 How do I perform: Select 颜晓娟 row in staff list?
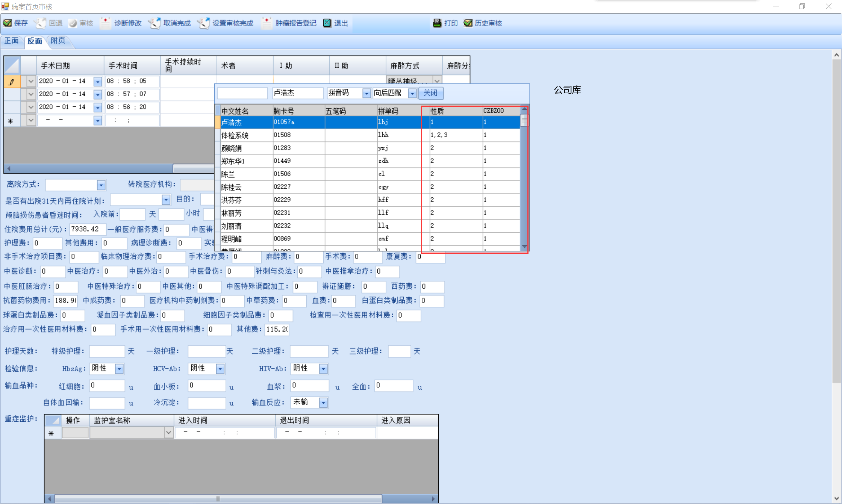coord(232,148)
